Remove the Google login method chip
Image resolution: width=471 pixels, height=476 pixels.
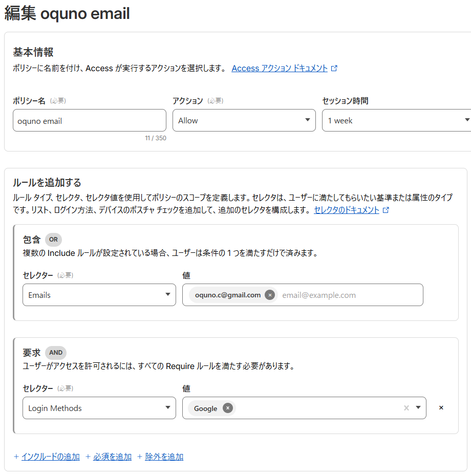(x=227, y=408)
